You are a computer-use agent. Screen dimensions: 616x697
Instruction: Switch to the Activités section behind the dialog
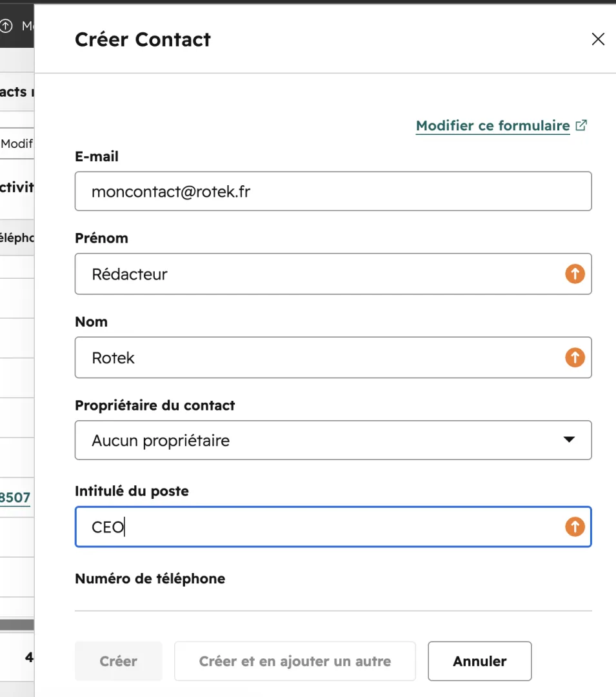pyautogui.click(x=16, y=187)
